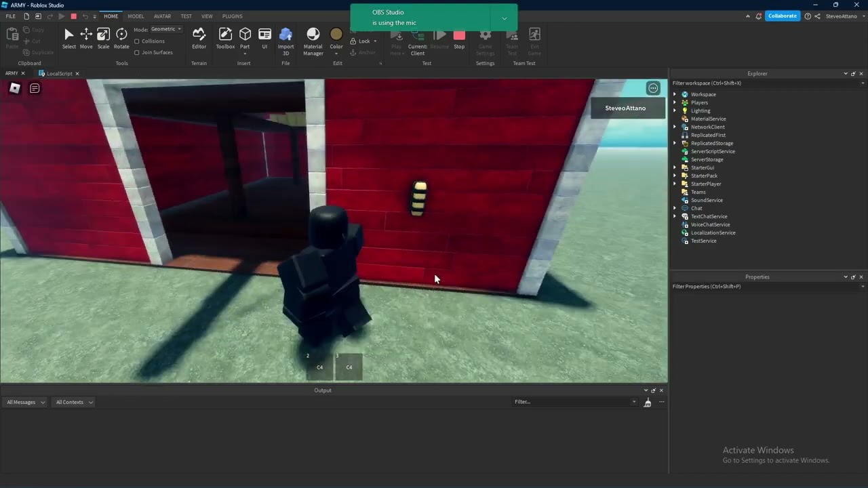
Task: Expand the OBS Studio notification chevron
Action: click(x=504, y=18)
